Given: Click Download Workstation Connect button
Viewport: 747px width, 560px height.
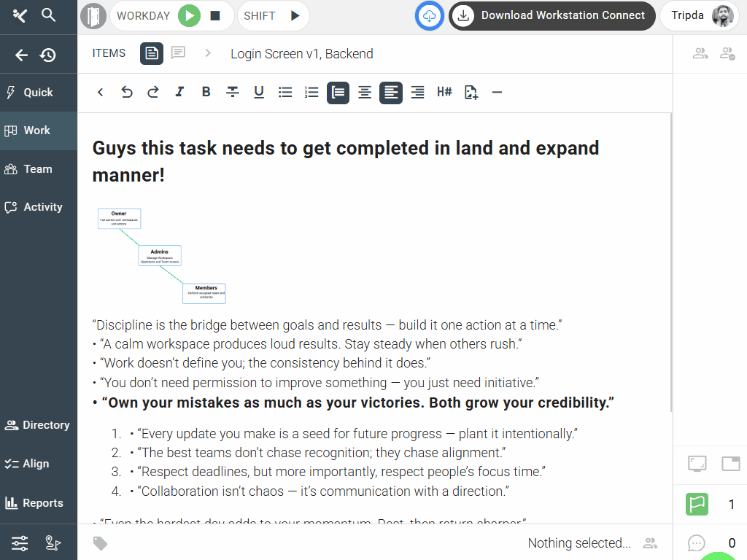Looking at the screenshot, I should (551, 15).
